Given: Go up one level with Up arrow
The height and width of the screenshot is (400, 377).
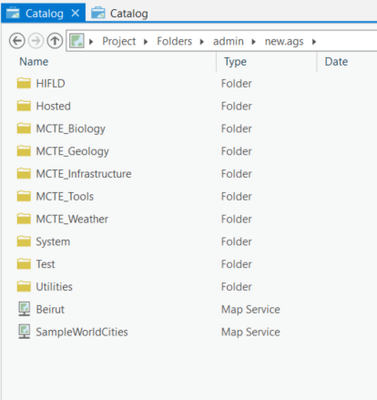Looking at the screenshot, I should [x=55, y=41].
